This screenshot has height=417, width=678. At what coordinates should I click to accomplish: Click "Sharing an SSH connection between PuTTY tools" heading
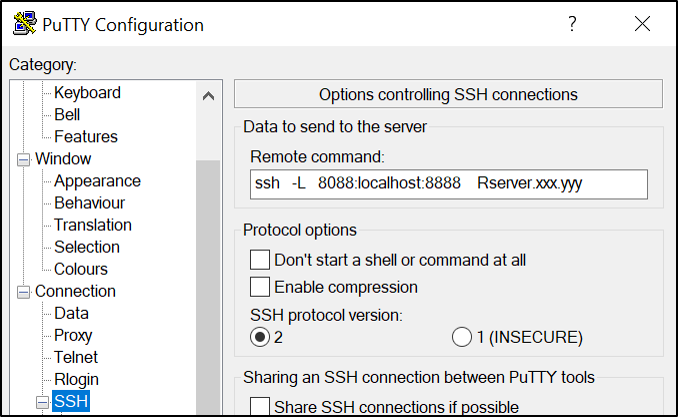click(419, 377)
